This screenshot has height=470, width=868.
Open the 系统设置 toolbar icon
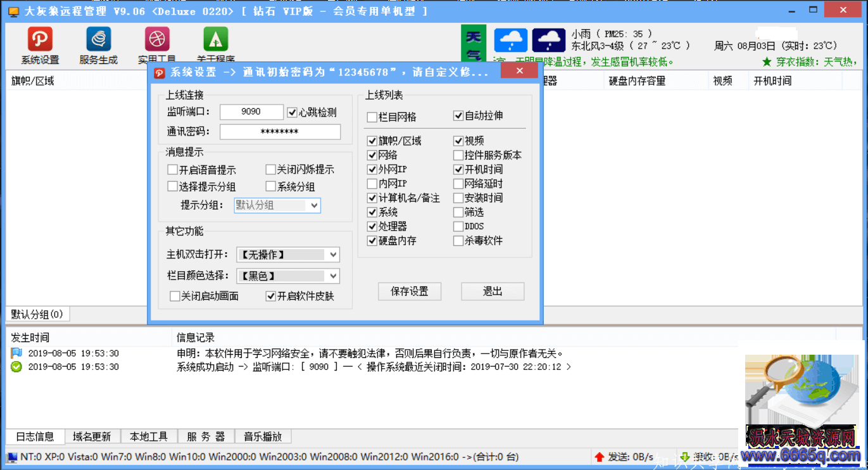(40, 39)
